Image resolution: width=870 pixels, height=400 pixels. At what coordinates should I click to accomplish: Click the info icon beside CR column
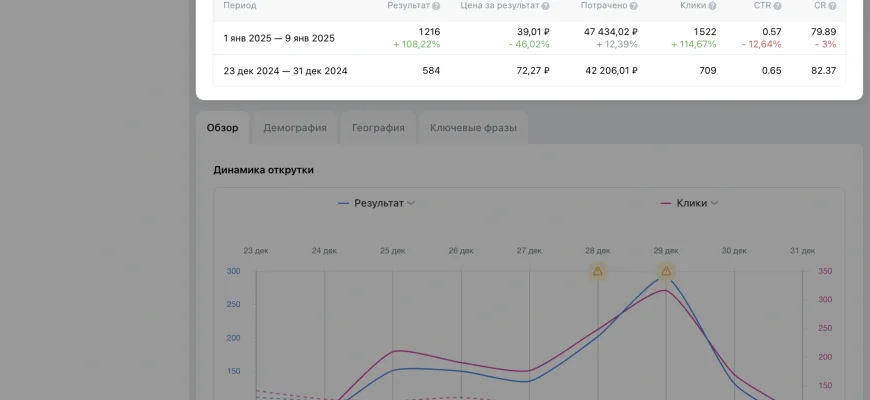tap(832, 6)
